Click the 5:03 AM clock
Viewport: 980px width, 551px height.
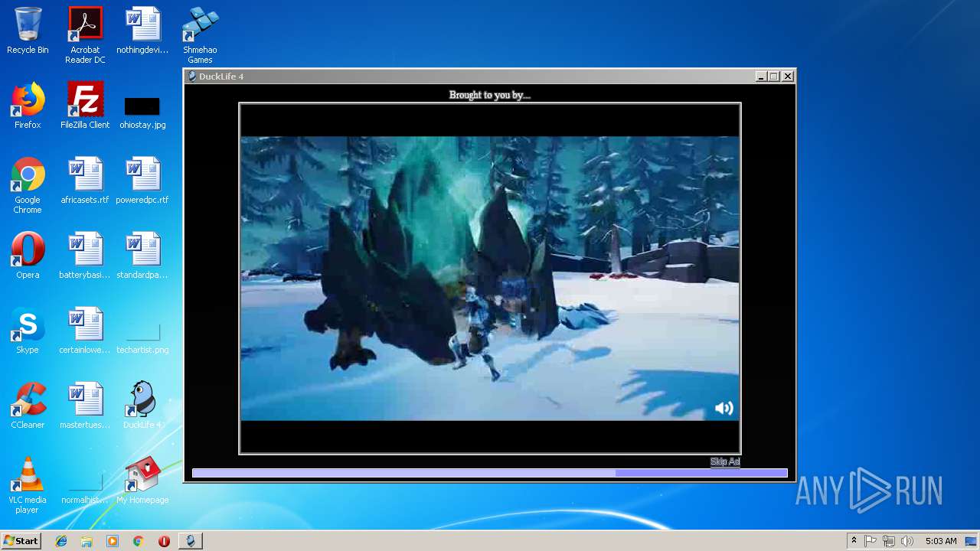point(941,541)
